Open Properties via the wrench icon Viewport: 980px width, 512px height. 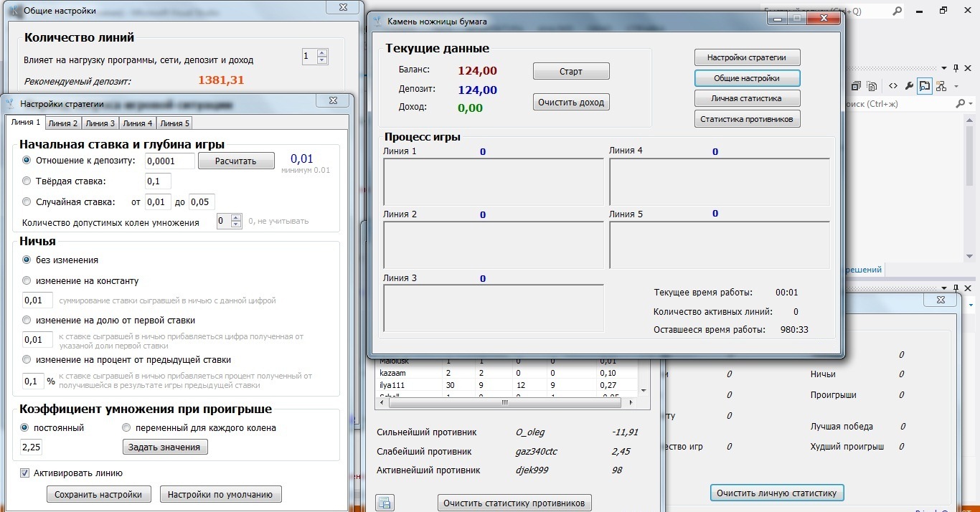point(909,86)
